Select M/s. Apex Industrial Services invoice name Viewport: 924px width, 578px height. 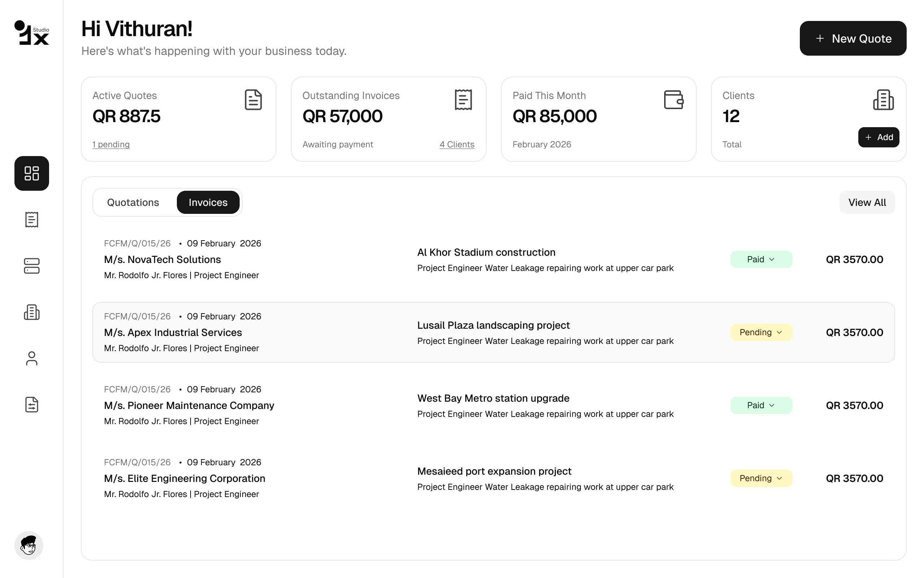pos(173,333)
